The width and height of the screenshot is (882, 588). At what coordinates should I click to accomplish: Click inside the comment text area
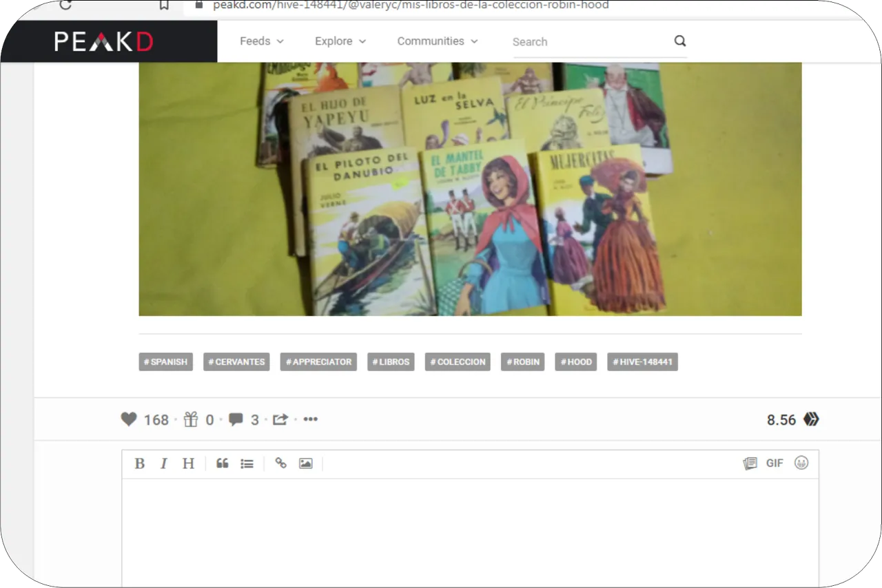pyautogui.click(x=470, y=534)
